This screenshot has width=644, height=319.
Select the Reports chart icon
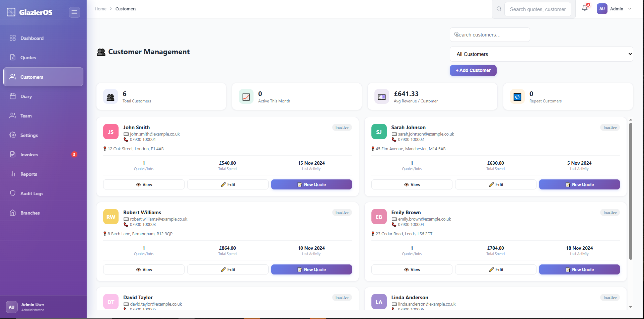[13, 174]
